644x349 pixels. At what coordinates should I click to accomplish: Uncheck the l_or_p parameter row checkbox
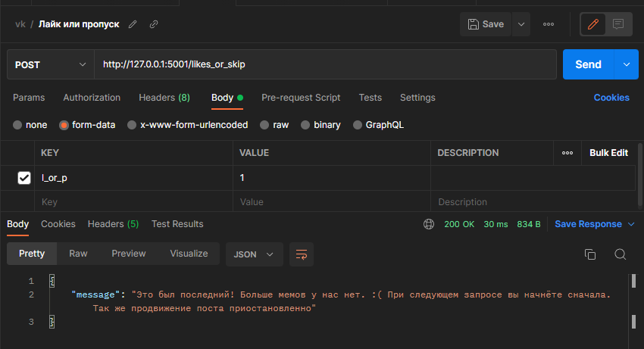tap(24, 178)
